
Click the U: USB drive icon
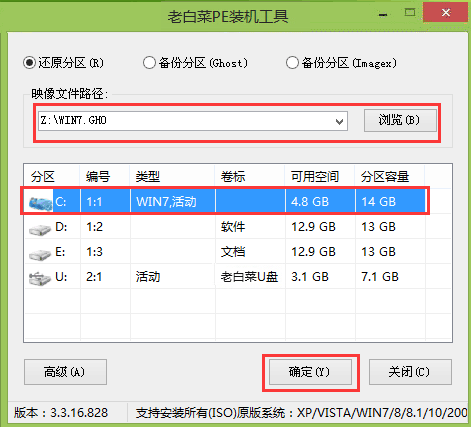click(40, 278)
